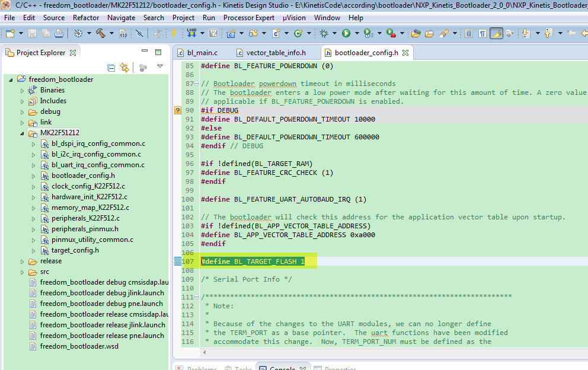Toggle Mark Occurrences highlighter button
Image resolution: width=588 pixels, height=370 pixels.
coord(496,33)
